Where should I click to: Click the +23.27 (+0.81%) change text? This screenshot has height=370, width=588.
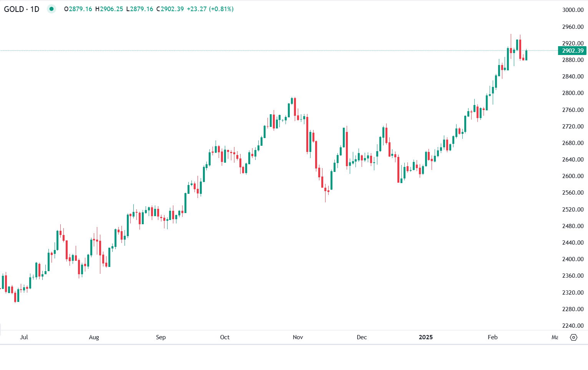point(210,9)
